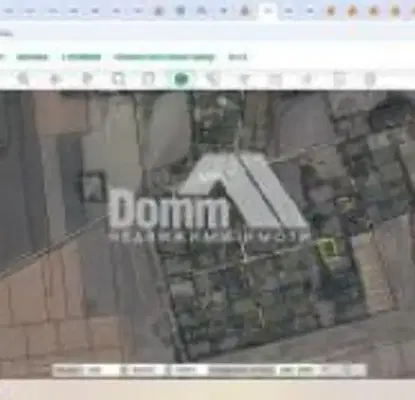The image size is (415, 400).
Task: Select the highlighted green menu item
Action: click(x=81, y=57)
